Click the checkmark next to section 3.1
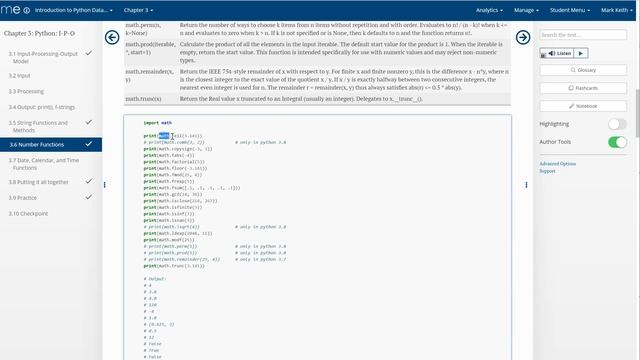Image resolution: width=640 pixels, height=360 pixels. coord(89,53)
